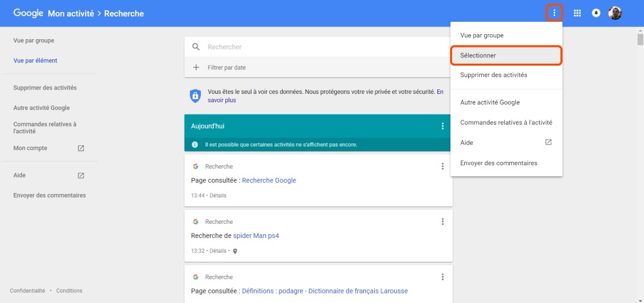Open Définitions podagre Larousse link
Image resolution: width=644 pixels, height=303 pixels.
[x=325, y=291]
